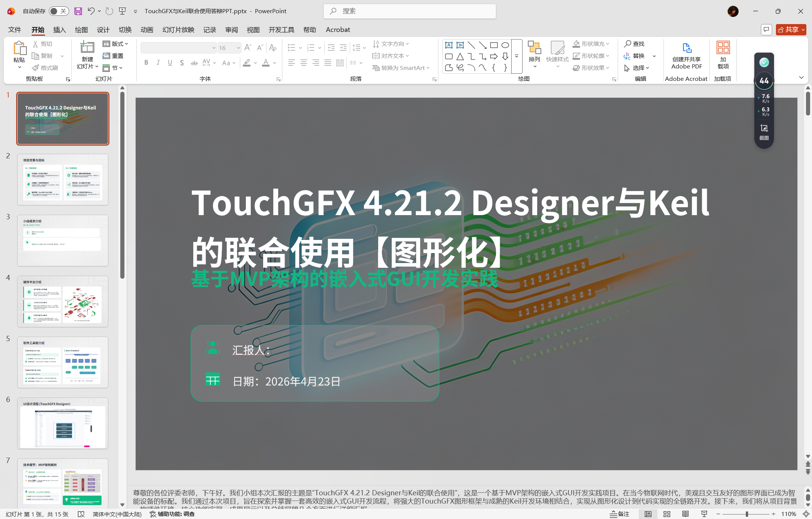Image resolution: width=812 pixels, height=519 pixels.
Task: Start slide show from status bar icon
Action: click(704, 514)
